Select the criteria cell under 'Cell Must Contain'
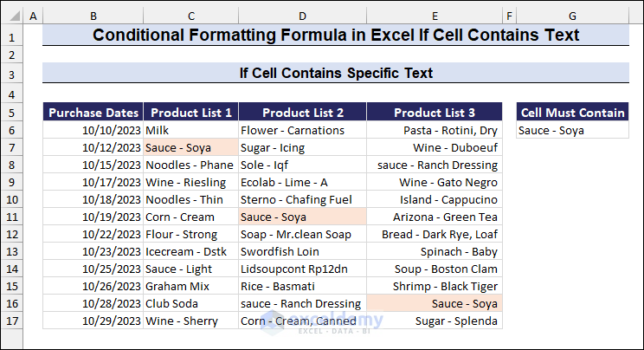Viewport: 644px width, 350px height. 572,130
